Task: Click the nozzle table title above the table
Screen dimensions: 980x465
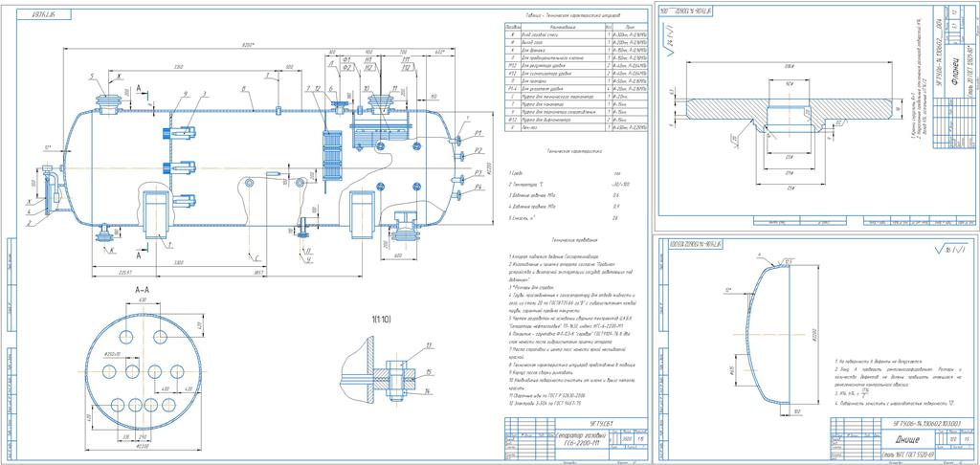Action: click(574, 13)
